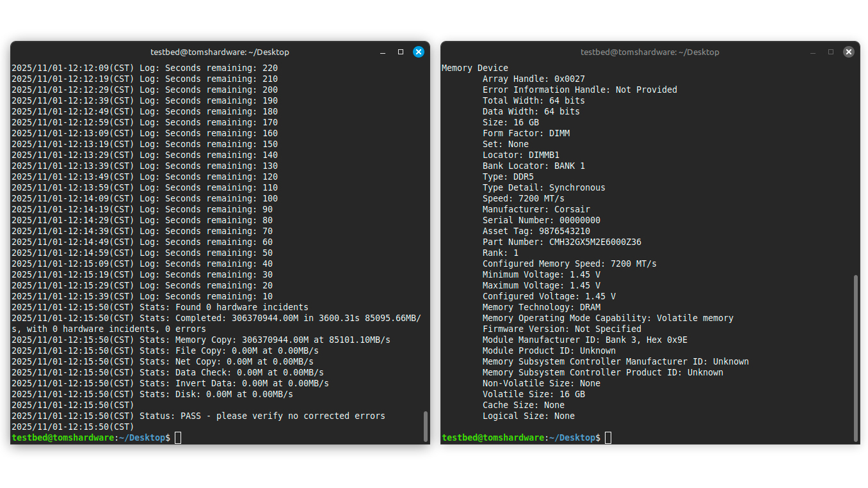Maximize the right terminal window

coord(831,52)
